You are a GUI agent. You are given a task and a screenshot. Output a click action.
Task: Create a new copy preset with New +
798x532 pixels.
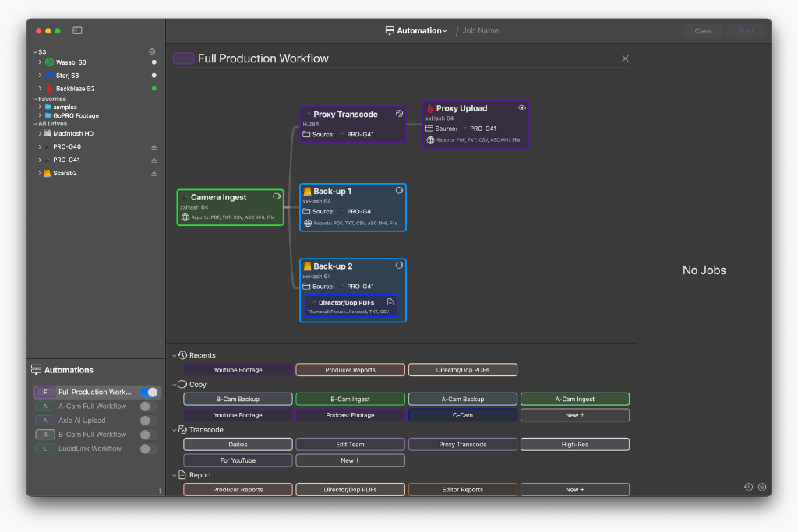[x=574, y=415]
